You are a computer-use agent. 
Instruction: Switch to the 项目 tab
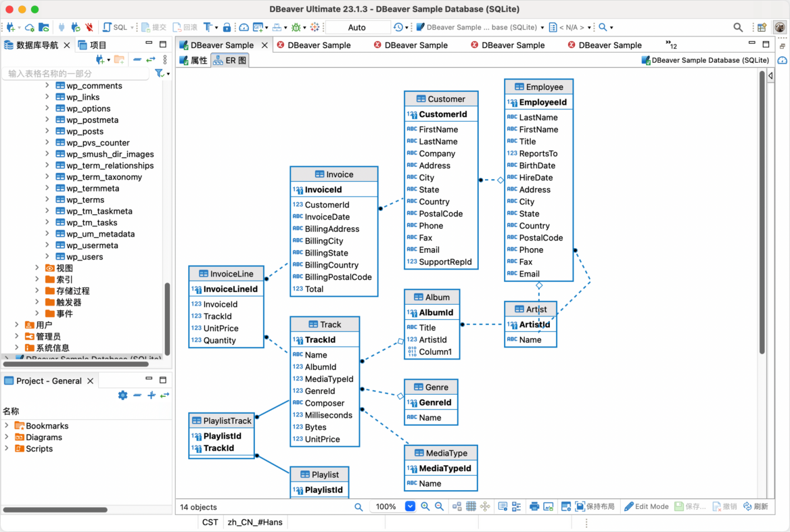pyautogui.click(x=93, y=45)
